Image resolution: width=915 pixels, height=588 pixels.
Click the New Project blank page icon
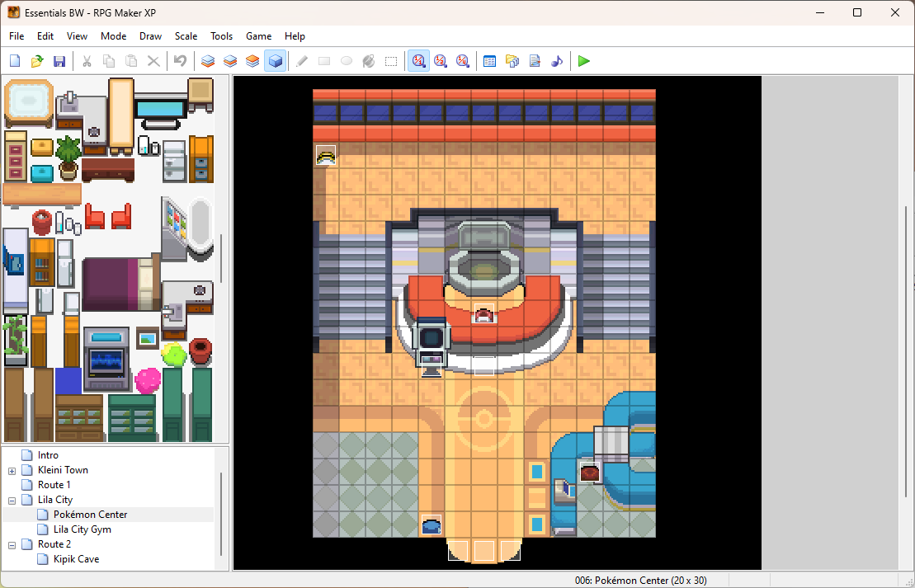pyautogui.click(x=15, y=61)
